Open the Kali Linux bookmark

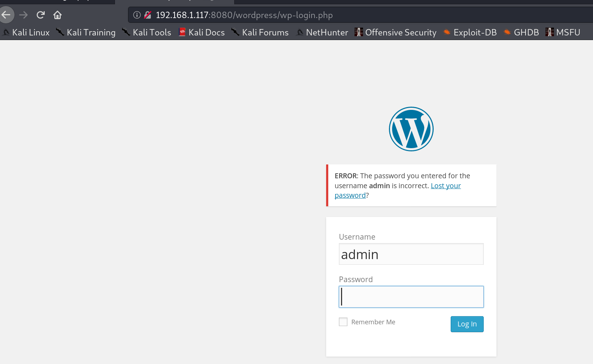pos(27,32)
